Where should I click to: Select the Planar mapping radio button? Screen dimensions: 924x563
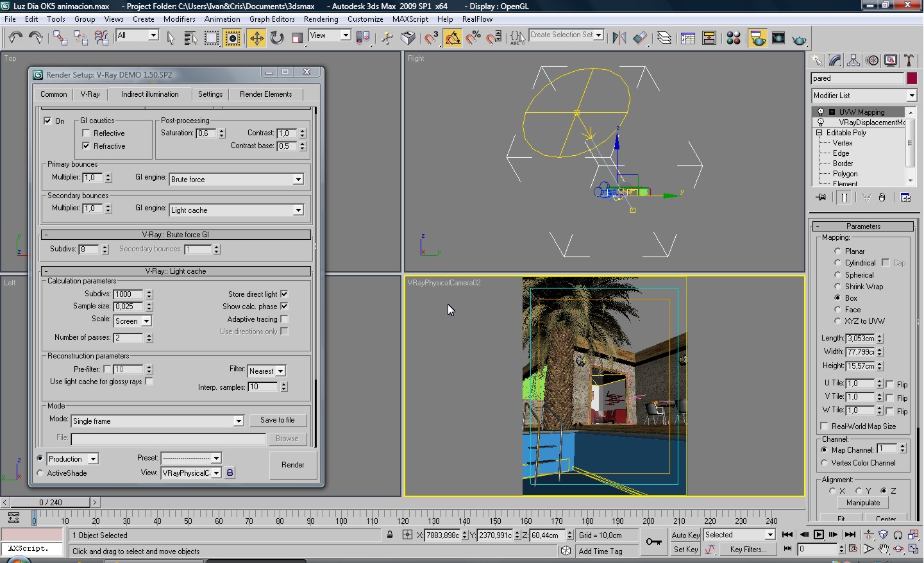coord(837,251)
